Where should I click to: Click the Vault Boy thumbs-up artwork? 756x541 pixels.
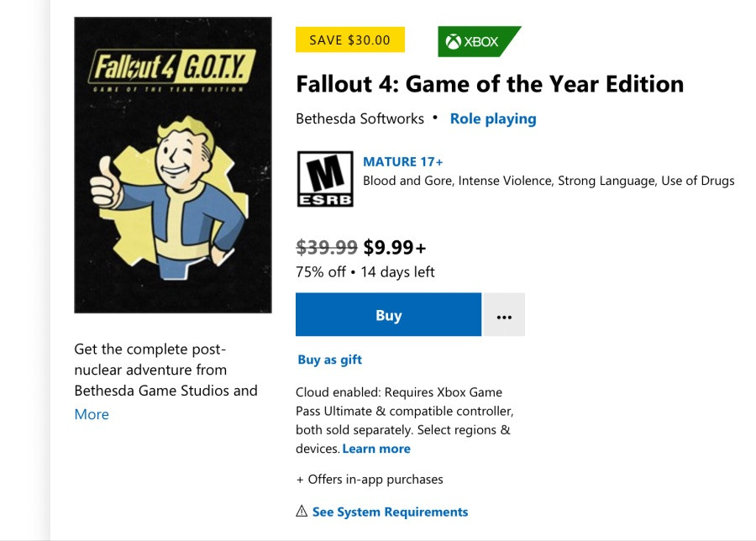[x=170, y=197]
